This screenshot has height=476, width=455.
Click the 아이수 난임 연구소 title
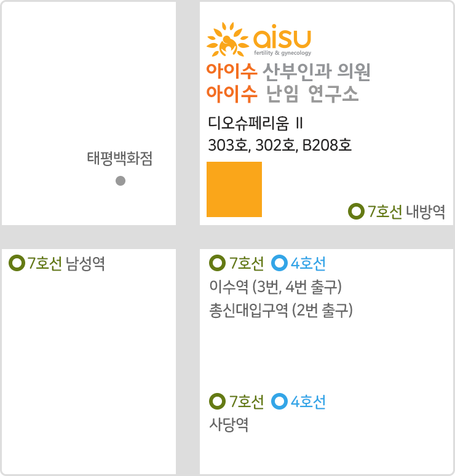click(283, 94)
